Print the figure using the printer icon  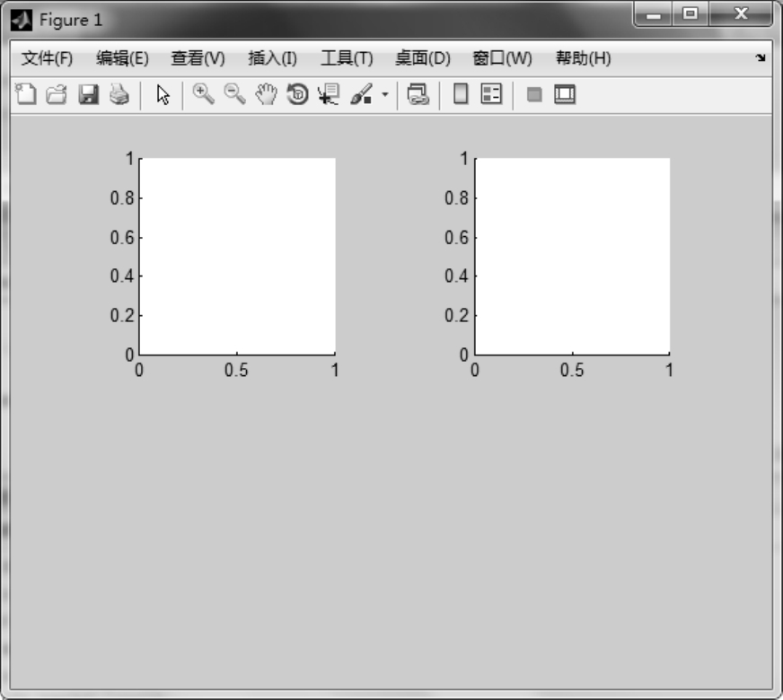tap(119, 95)
